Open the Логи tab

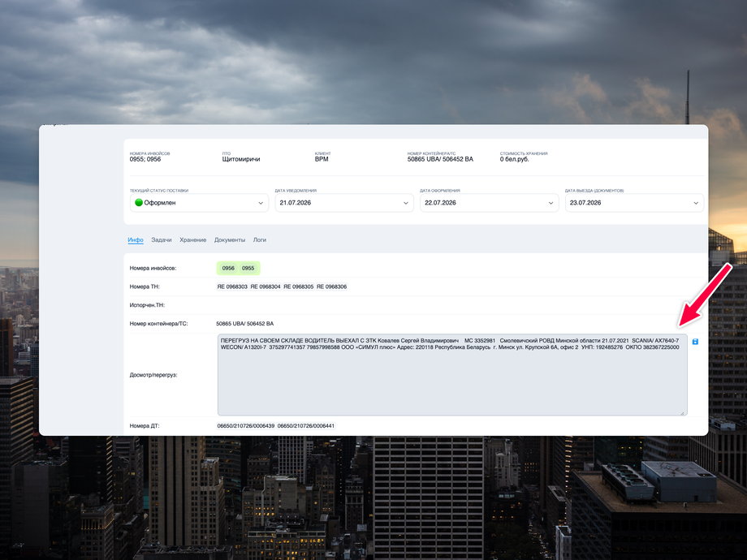coord(260,240)
